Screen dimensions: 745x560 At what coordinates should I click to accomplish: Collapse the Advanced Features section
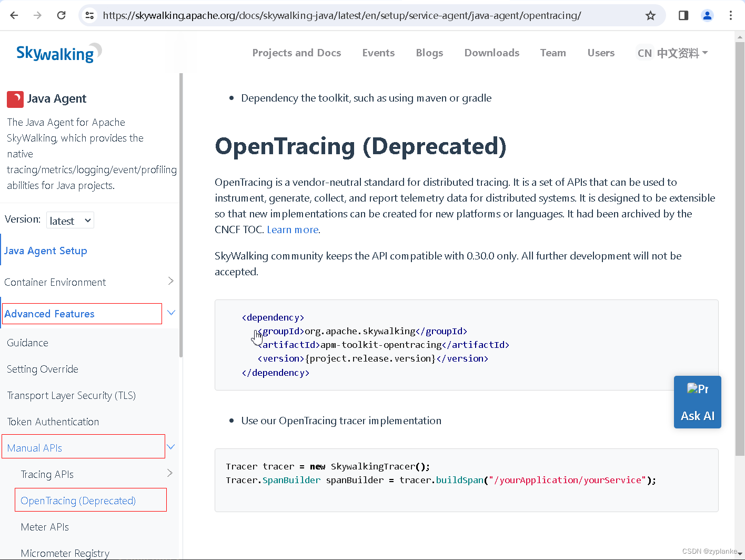tap(170, 312)
